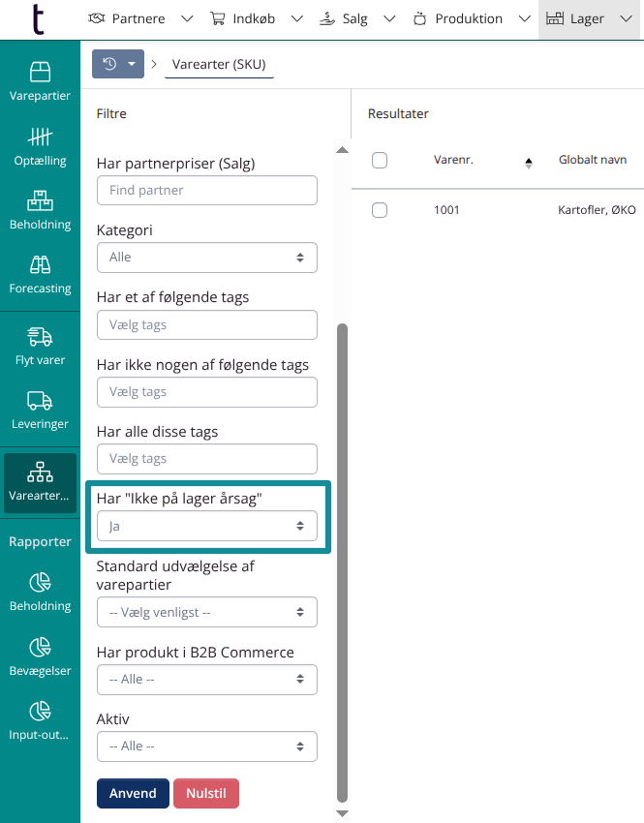Screen dimensions: 644x823
Task: Click the logo icon in top-left
Action: tap(38, 18)
